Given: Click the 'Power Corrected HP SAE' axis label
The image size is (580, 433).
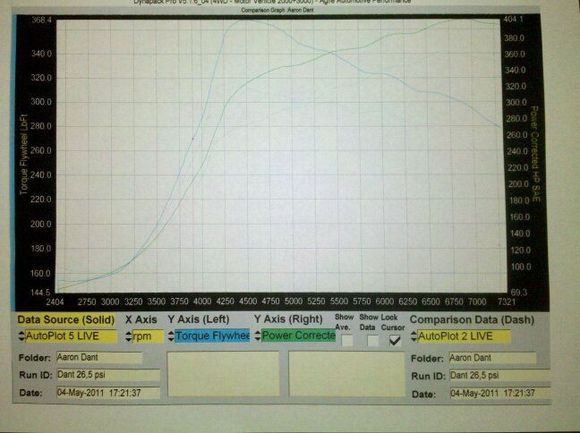Looking at the screenshot, I should [x=536, y=154].
